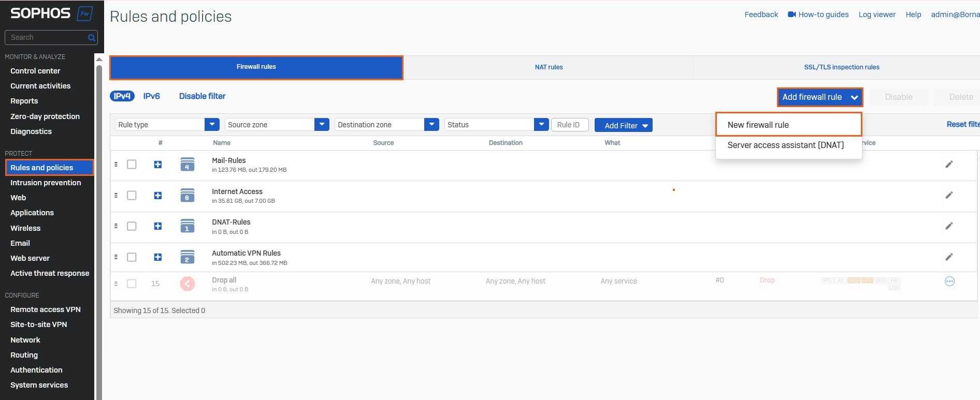Select the DNAT-Rules checkbox
The image size is (980, 400).
(x=132, y=226)
